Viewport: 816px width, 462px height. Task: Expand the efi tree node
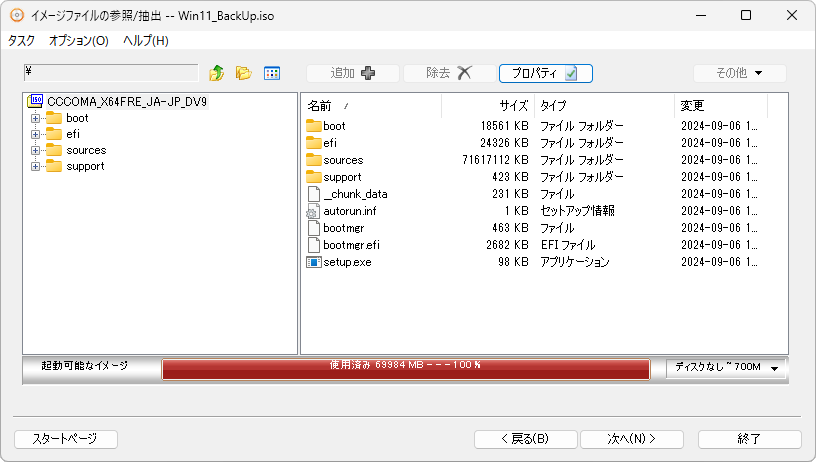[35, 134]
